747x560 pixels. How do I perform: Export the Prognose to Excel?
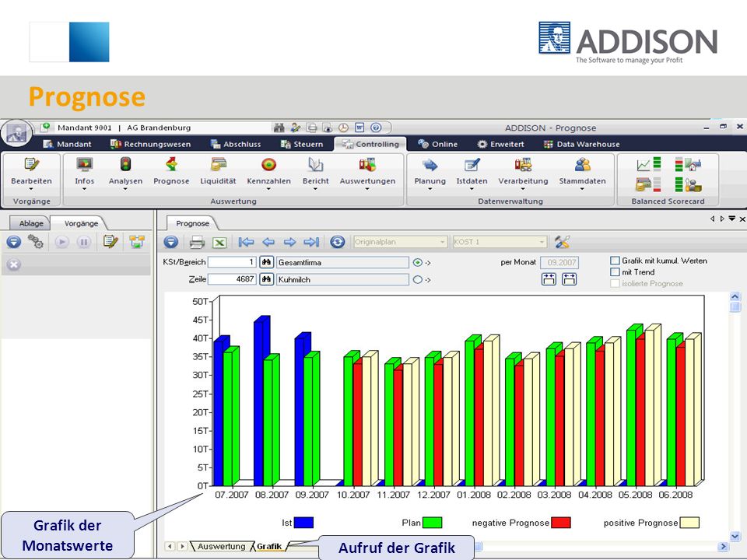click(219, 243)
